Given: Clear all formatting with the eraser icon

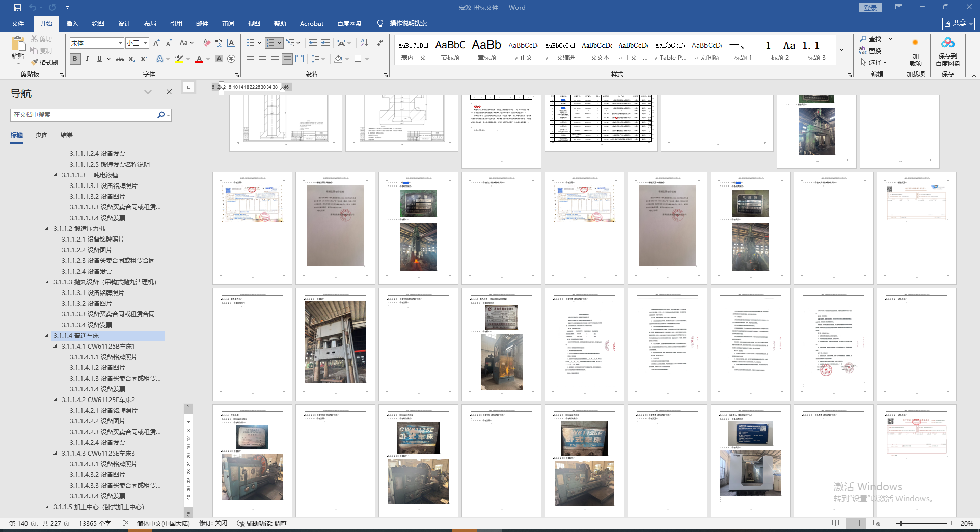Looking at the screenshot, I should tap(206, 43).
